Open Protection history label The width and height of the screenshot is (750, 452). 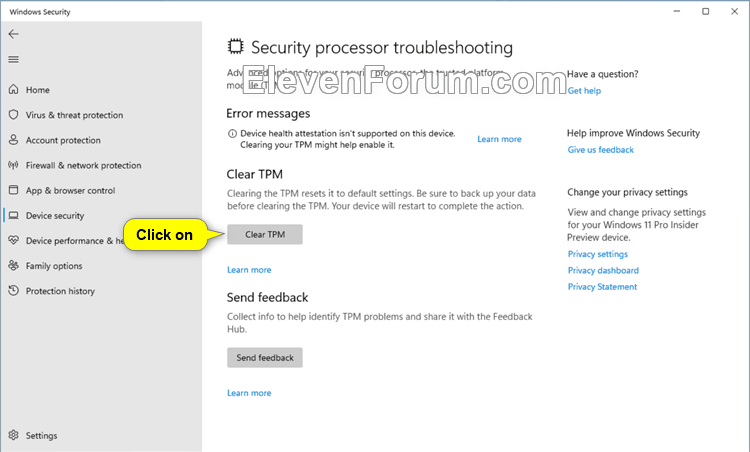pyautogui.click(x=60, y=291)
